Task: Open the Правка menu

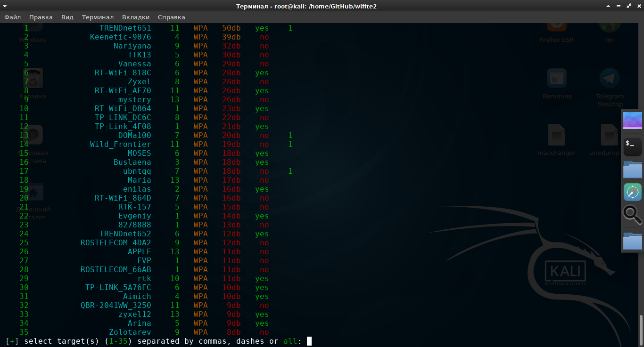Action: coord(41,17)
